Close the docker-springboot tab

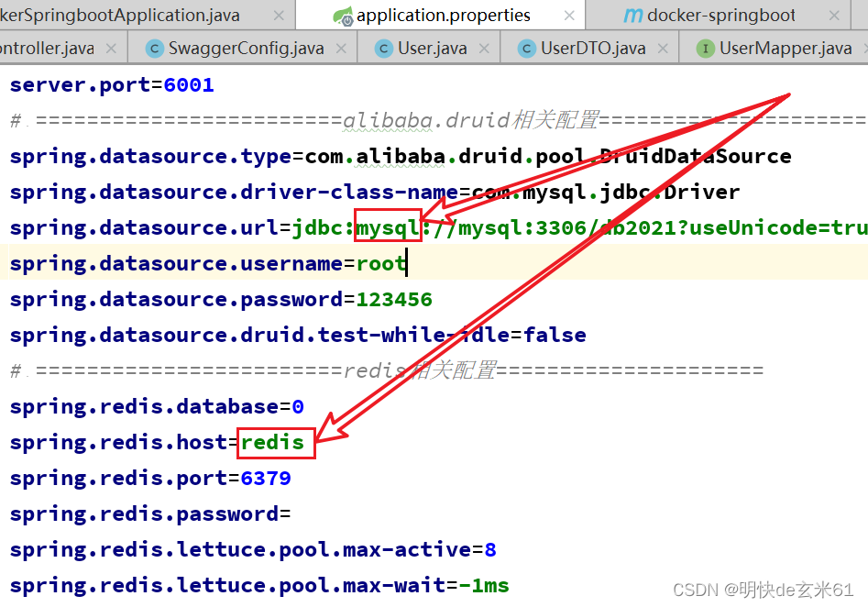tap(834, 16)
